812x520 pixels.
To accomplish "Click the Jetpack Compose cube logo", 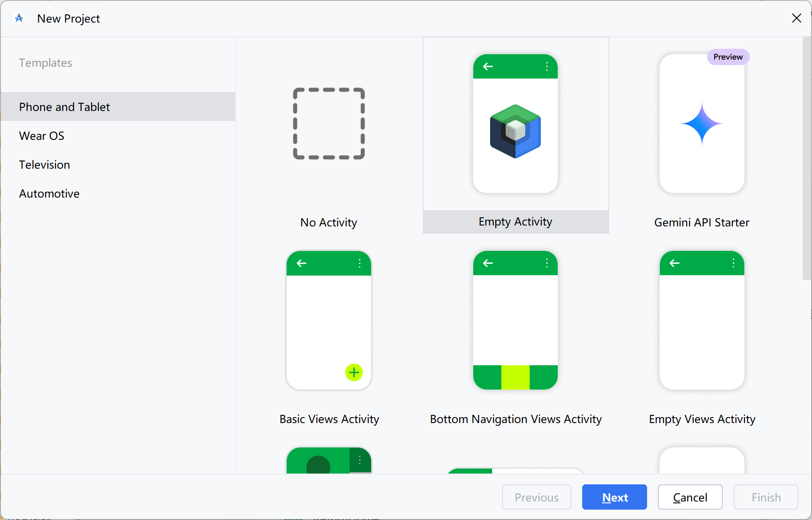I will click(515, 131).
